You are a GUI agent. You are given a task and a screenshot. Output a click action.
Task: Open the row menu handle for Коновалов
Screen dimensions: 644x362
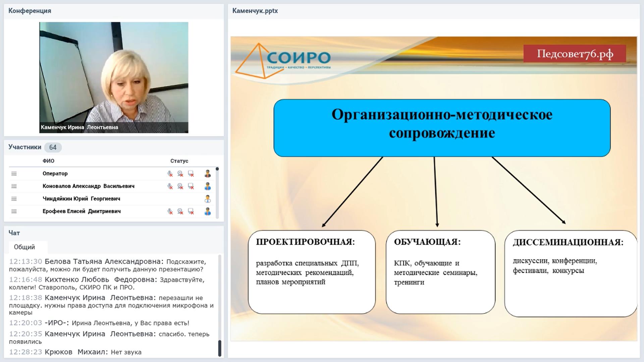pos(14,186)
